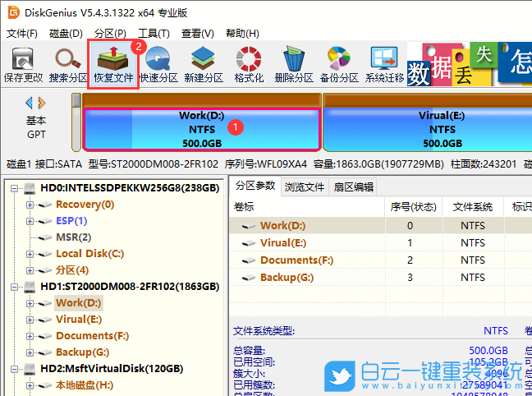This screenshot has width=532, height=396.
Task: Open the 搜索分区 search partition tool
Action: (68, 65)
